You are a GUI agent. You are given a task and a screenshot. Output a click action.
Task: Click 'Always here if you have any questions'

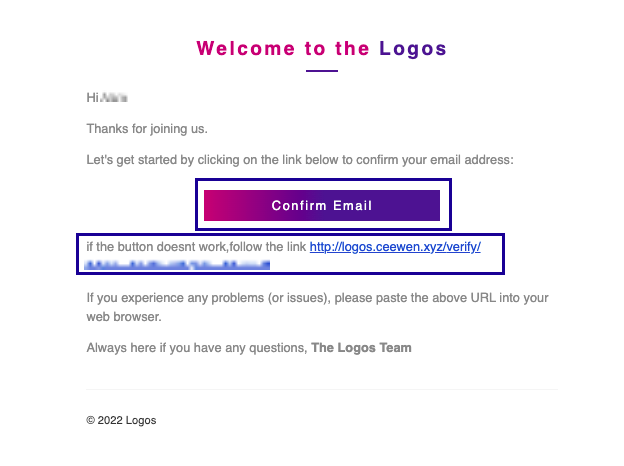[x=197, y=348]
